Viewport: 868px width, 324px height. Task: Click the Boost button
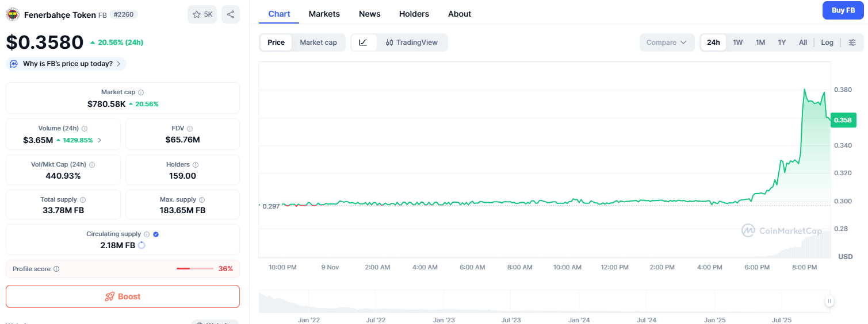pyautogui.click(x=123, y=296)
